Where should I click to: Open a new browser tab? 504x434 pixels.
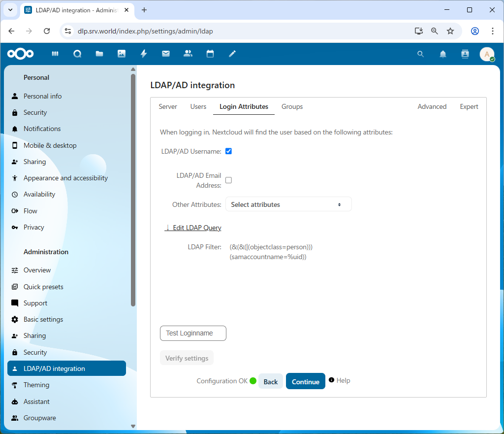pyautogui.click(x=144, y=10)
